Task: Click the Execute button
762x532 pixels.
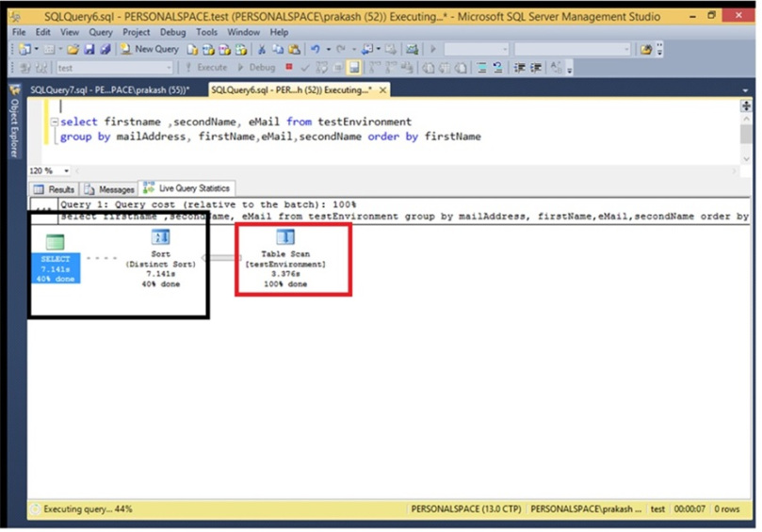Action: coord(206,68)
